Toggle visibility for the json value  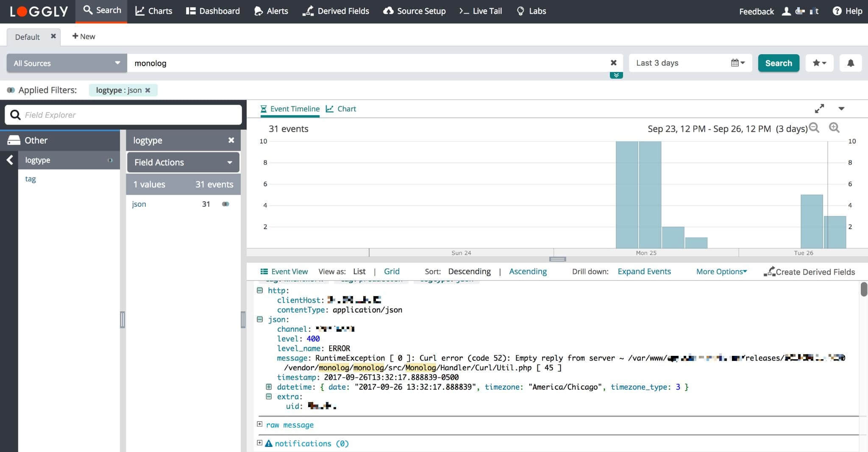tap(225, 204)
